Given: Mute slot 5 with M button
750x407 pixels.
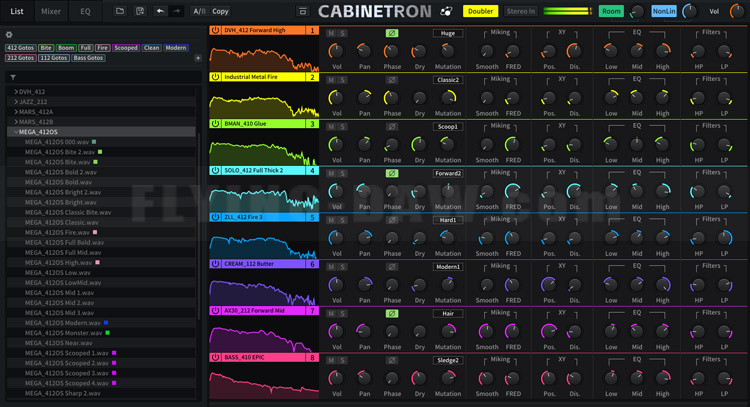Looking at the screenshot, I should (331, 220).
